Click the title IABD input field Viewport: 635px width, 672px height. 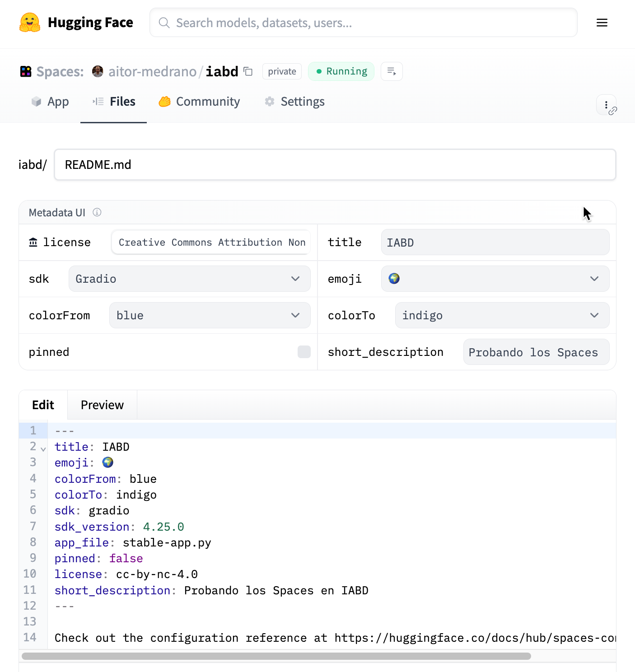click(x=495, y=242)
